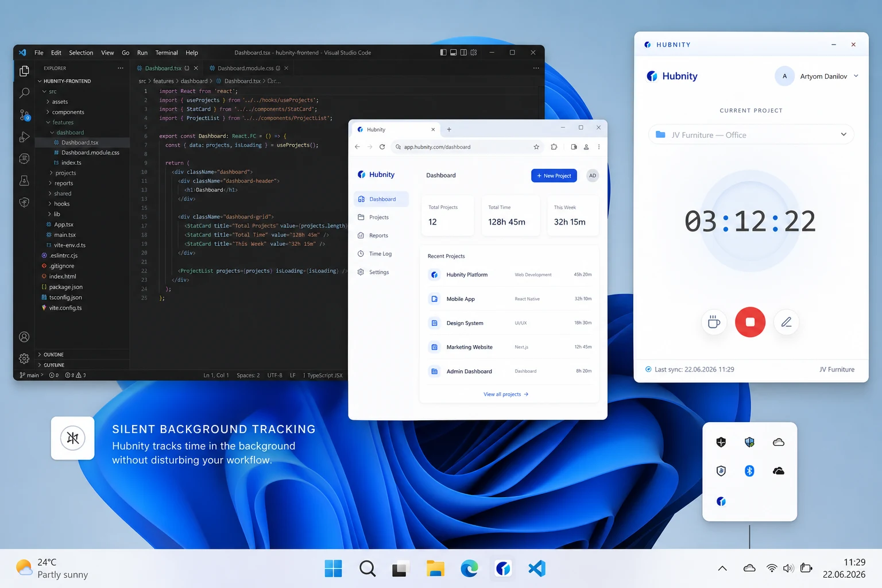This screenshot has height=588, width=882.
Task: Click the Mobile App project icon
Action: pyautogui.click(x=434, y=299)
